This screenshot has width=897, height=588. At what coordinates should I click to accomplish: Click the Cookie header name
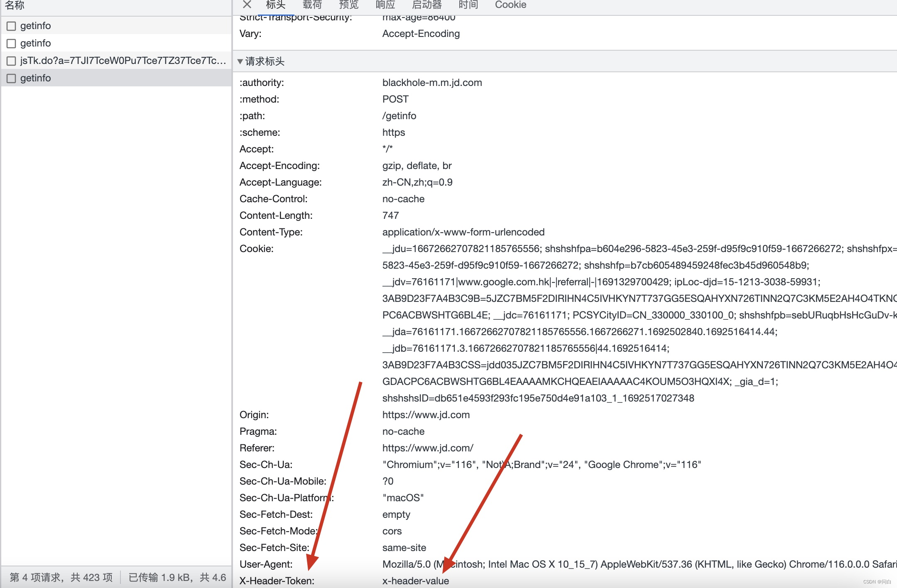257,249
